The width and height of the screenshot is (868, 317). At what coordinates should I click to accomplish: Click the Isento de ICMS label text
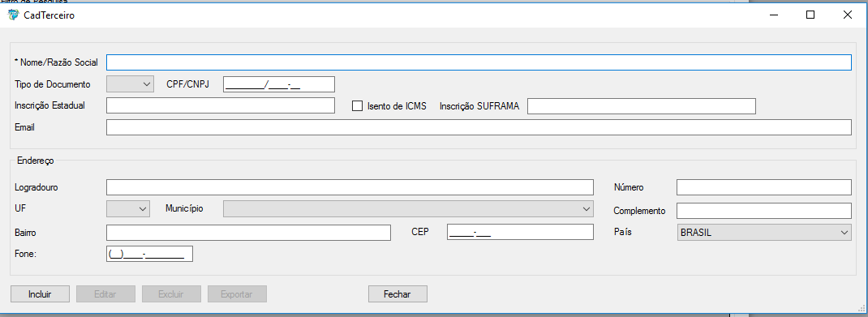click(x=397, y=106)
